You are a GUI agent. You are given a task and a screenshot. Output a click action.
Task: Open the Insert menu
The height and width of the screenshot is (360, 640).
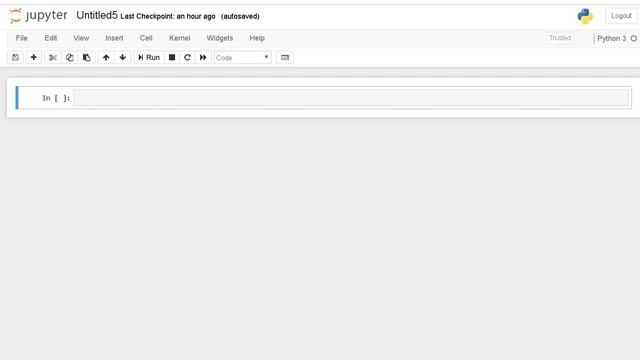[114, 38]
